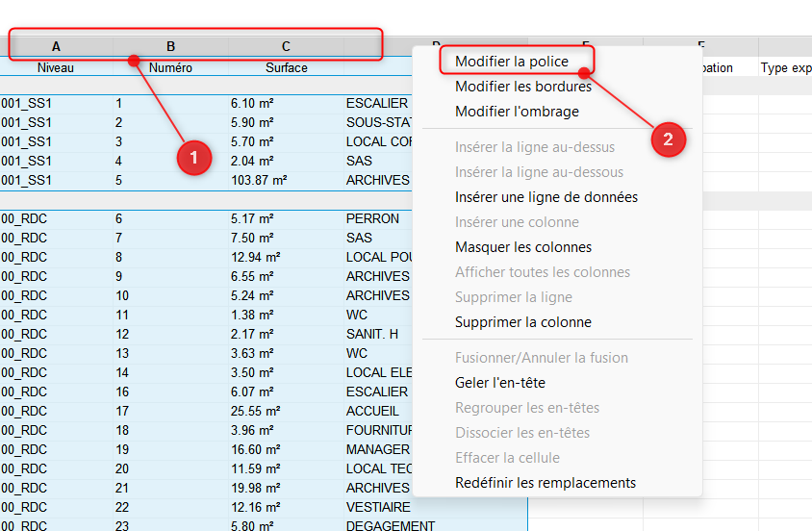Select column A header

pos(56,46)
